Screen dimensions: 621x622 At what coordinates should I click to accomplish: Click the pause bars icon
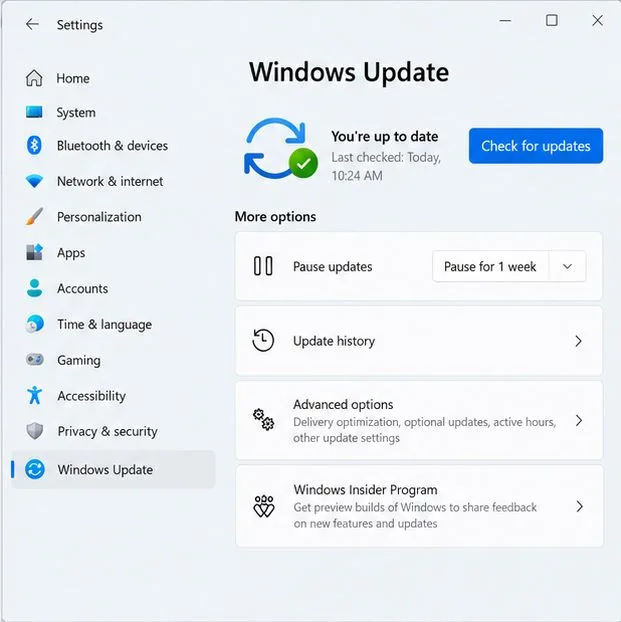[x=263, y=266]
